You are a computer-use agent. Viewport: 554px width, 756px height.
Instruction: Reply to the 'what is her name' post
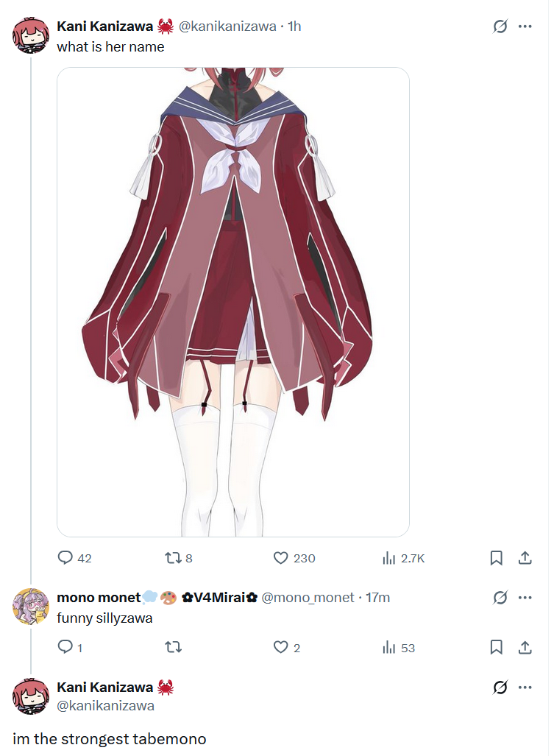(74, 558)
